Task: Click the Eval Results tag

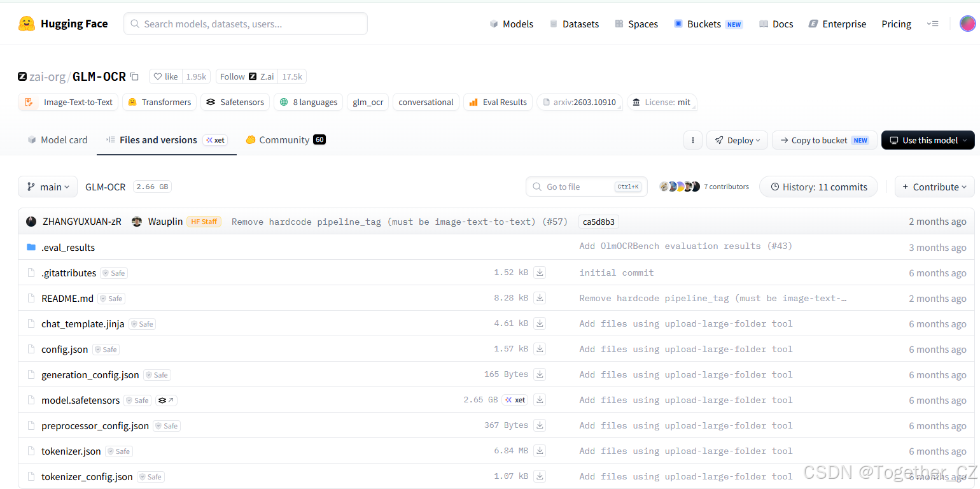Action: pos(498,102)
